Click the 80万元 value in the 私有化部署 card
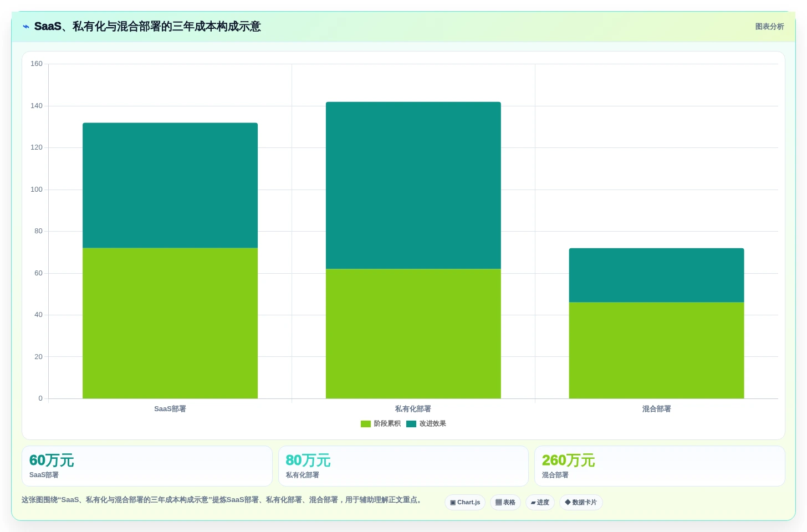The height and width of the screenshot is (532, 807). 308,461
